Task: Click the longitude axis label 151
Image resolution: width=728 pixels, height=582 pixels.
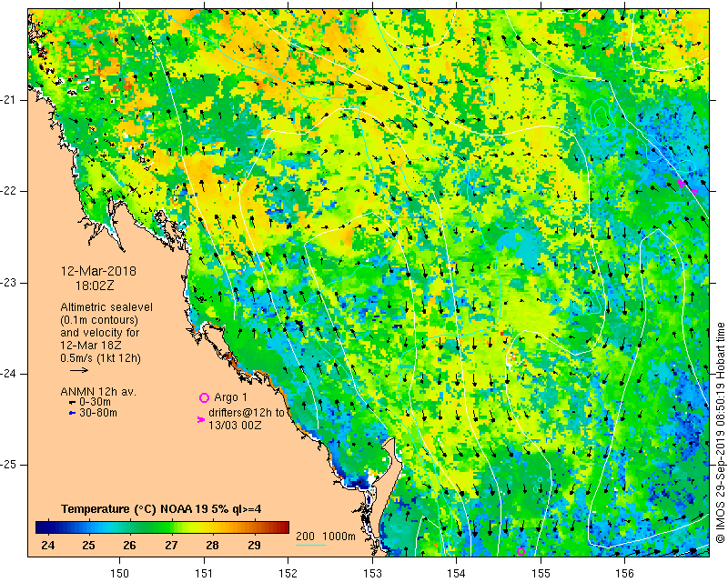Action: click(x=204, y=573)
